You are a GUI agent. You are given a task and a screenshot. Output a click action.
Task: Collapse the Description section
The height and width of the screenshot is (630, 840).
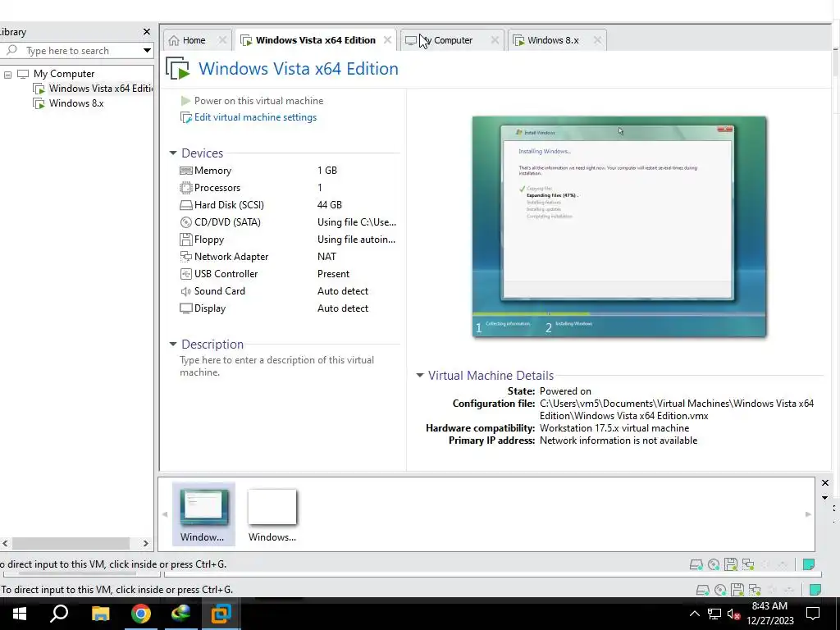click(x=173, y=345)
